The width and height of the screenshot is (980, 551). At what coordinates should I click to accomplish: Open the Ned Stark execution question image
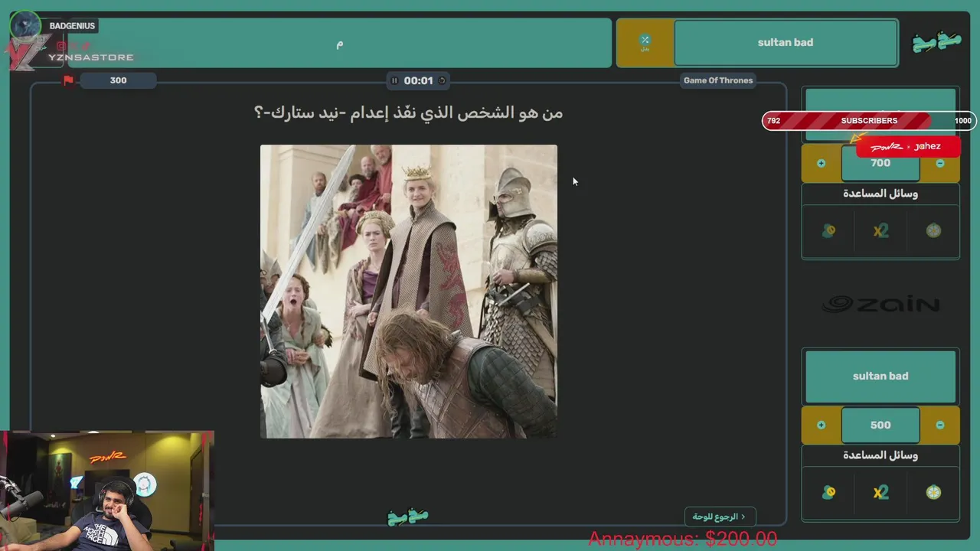point(409,292)
